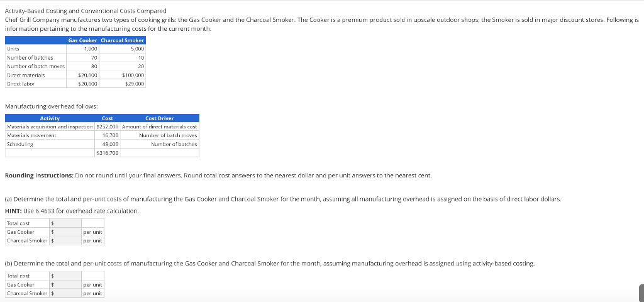Image resolution: width=644 pixels, height=302 pixels.
Task: Select the 'Gas Cooker' column header in units table
Action: tap(82, 40)
